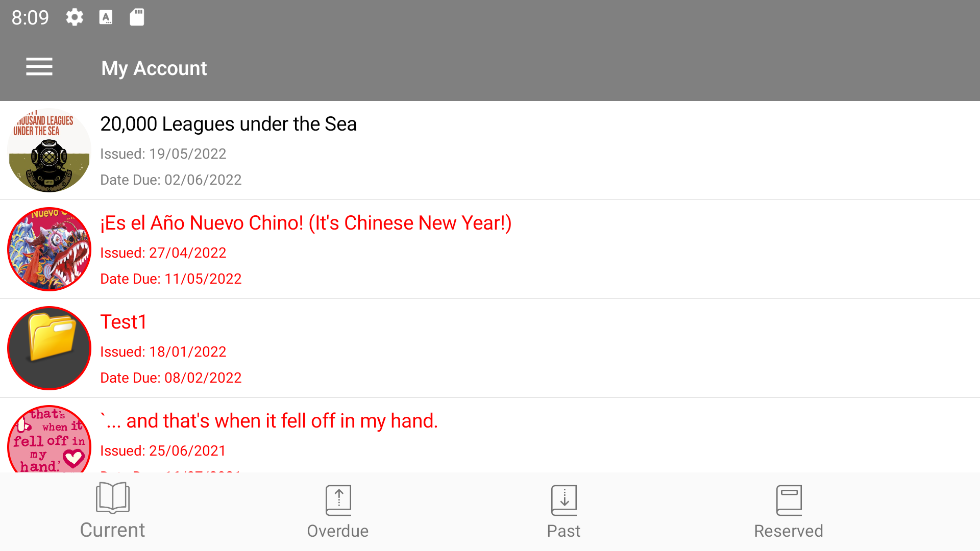Open the navigation drawer hamburger icon

click(x=39, y=67)
